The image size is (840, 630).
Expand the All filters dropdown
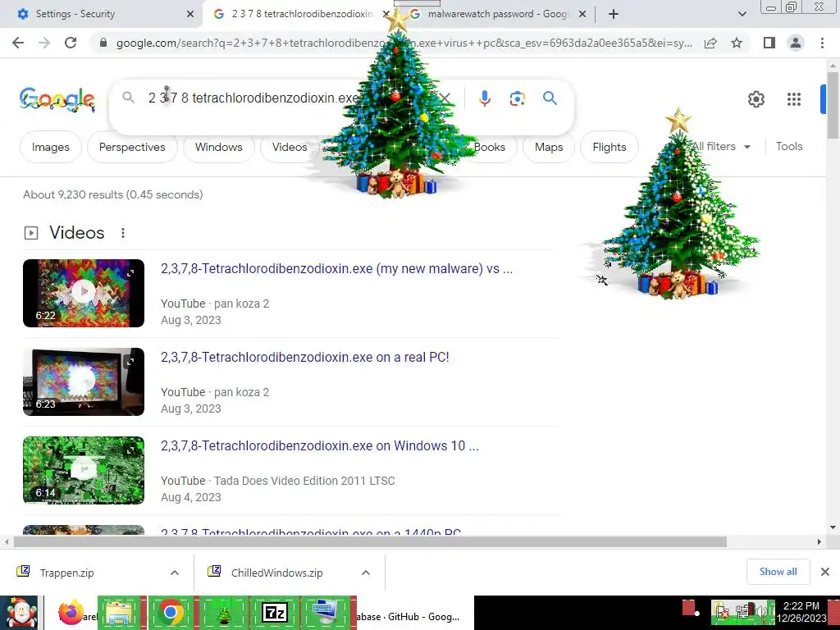click(721, 146)
